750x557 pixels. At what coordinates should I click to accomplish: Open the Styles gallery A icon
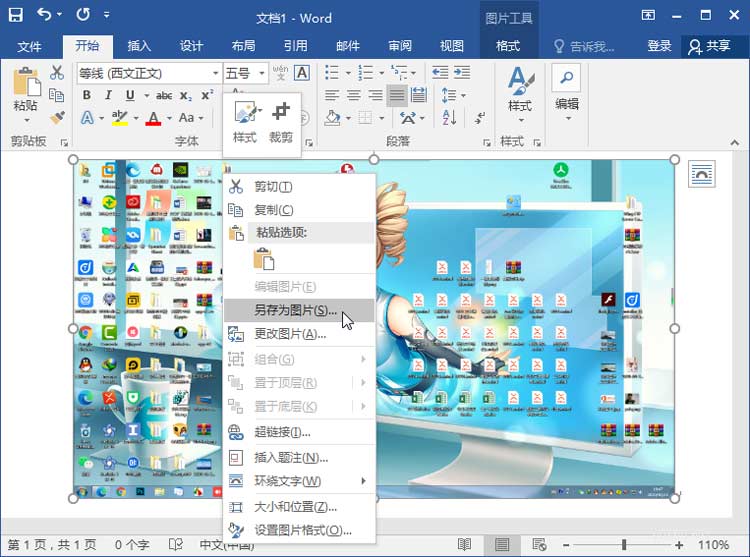tap(520, 80)
